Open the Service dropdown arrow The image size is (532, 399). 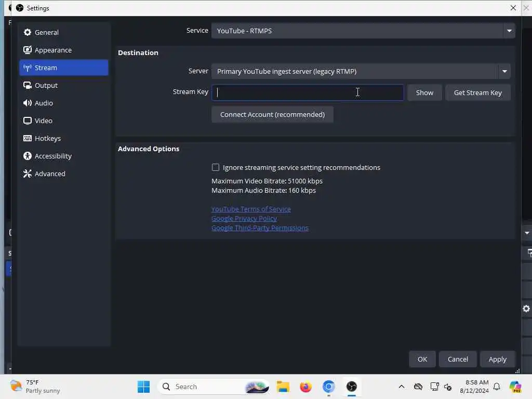509,31
